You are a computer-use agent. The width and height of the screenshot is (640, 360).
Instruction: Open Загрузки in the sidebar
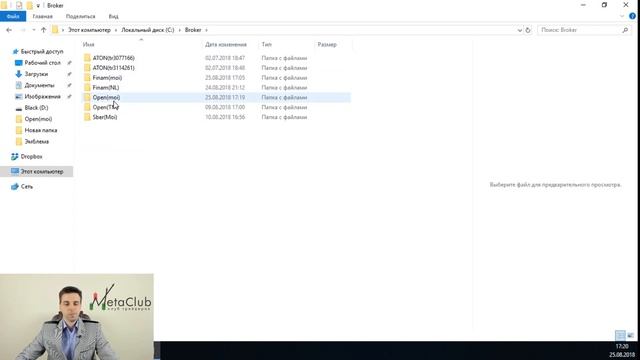point(36,74)
